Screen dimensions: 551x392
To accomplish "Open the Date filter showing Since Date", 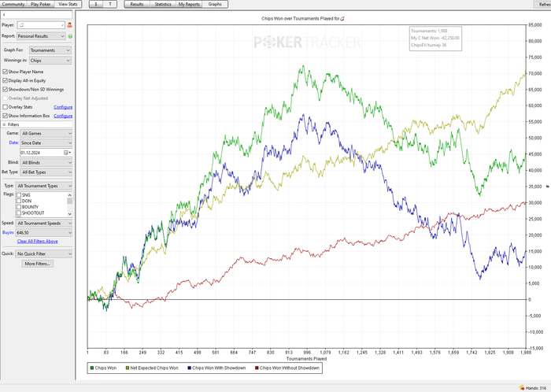I will [46, 143].
